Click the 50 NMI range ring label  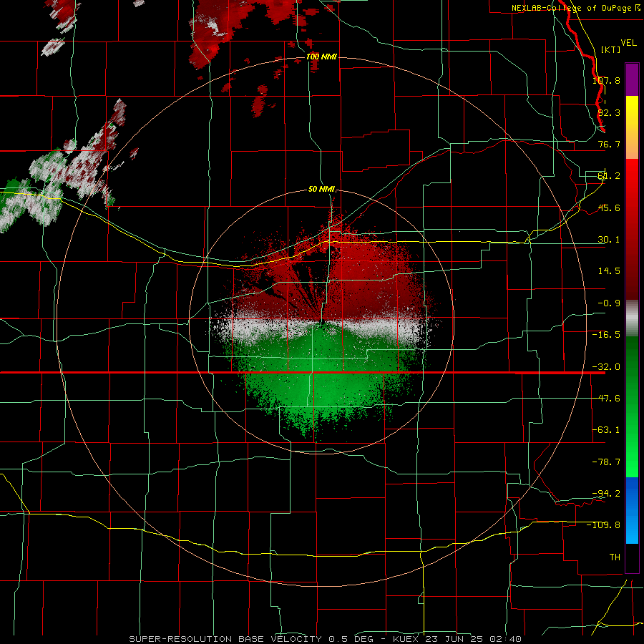click(321, 190)
